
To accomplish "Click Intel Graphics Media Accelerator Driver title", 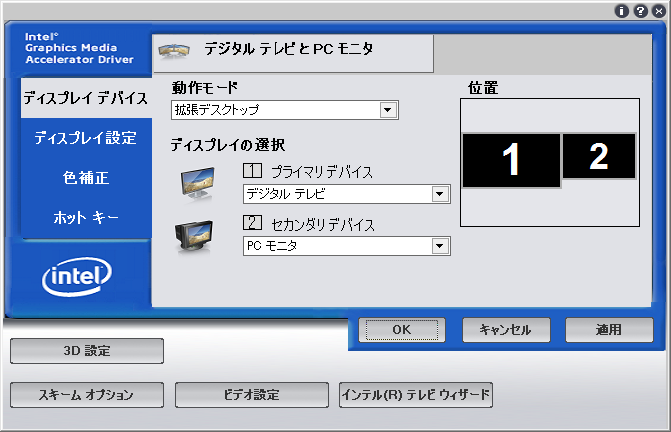I will [79, 48].
